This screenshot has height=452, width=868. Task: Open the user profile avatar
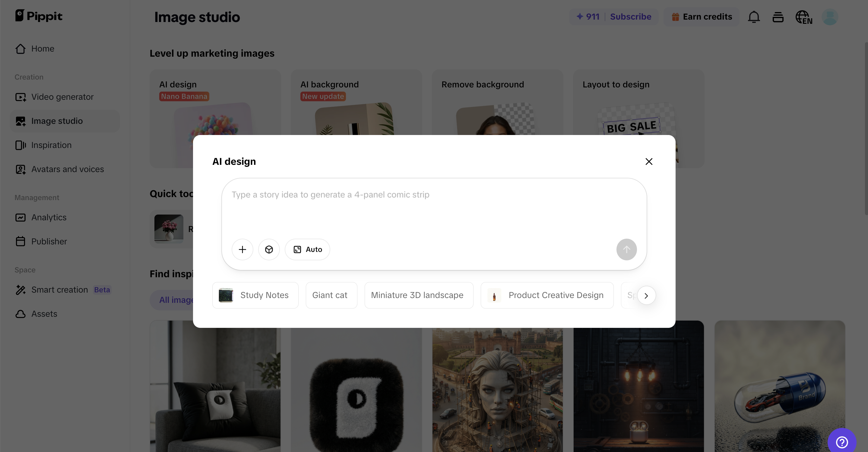[830, 17]
